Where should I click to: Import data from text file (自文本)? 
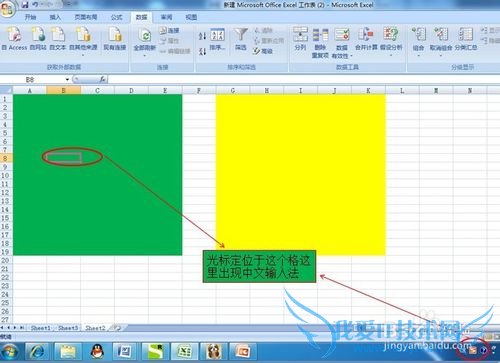coord(58,38)
